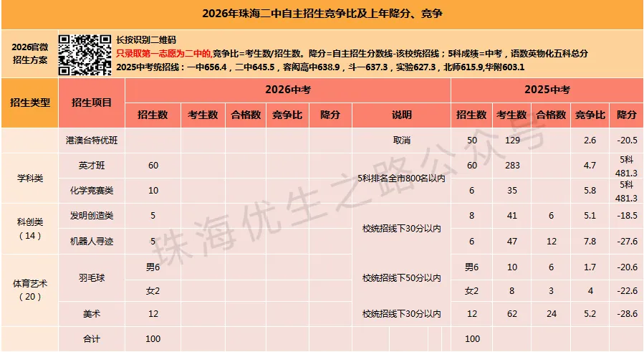Screen dimensions: 644x352
Task: Click the QR code image
Action: [85, 54]
